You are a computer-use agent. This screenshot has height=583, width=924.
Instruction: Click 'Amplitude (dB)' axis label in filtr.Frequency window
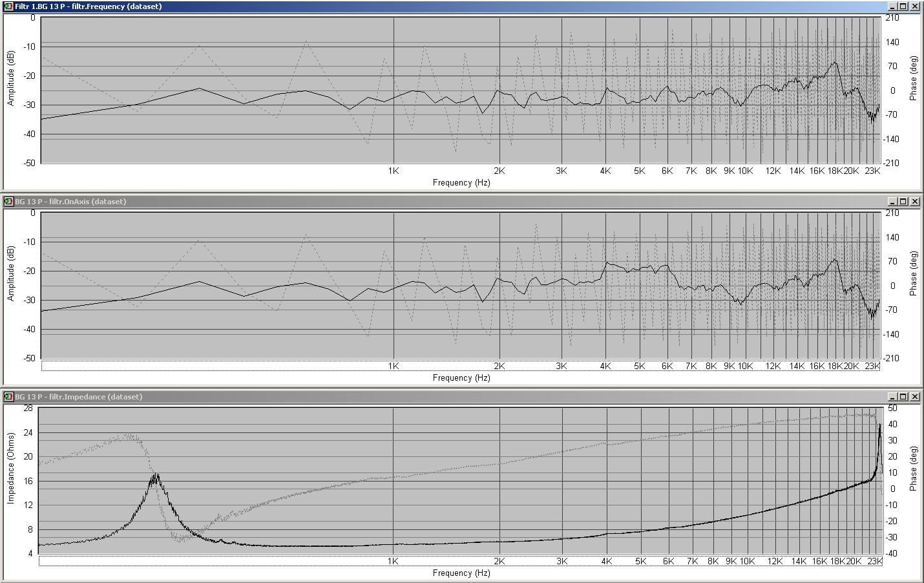coord(11,79)
